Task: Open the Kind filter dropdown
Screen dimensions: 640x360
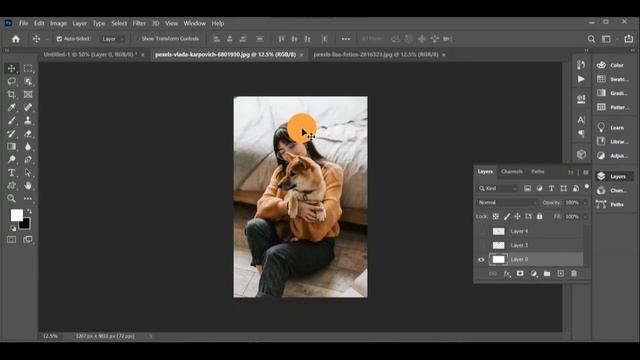Action: pos(497,188)
